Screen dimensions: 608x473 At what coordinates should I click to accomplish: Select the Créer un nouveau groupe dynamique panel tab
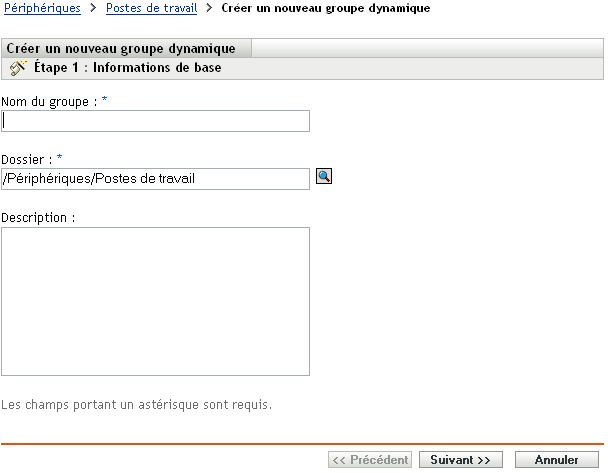point(121,48)
